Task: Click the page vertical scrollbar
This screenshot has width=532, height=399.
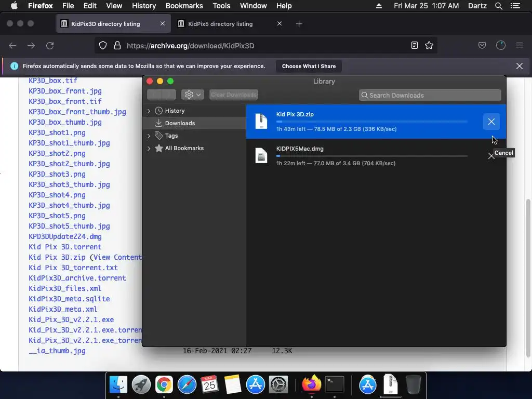Action: 528,278
